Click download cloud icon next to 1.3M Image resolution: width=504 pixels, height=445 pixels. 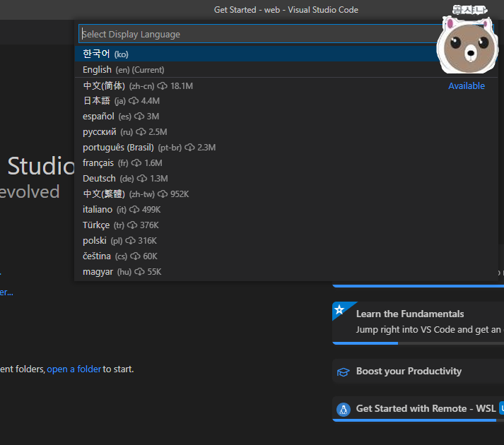(x=142, y=178)
